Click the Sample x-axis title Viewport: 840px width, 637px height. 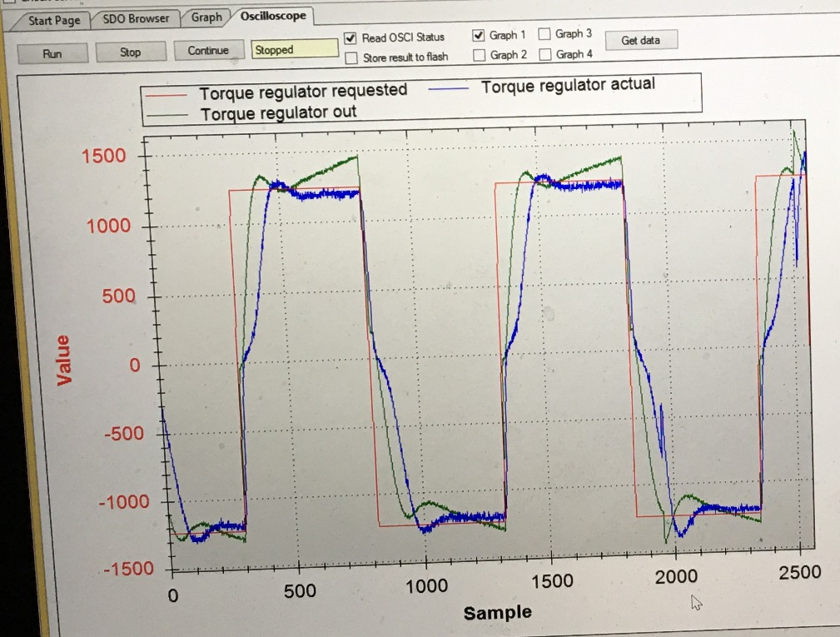(x=497, y=613)
